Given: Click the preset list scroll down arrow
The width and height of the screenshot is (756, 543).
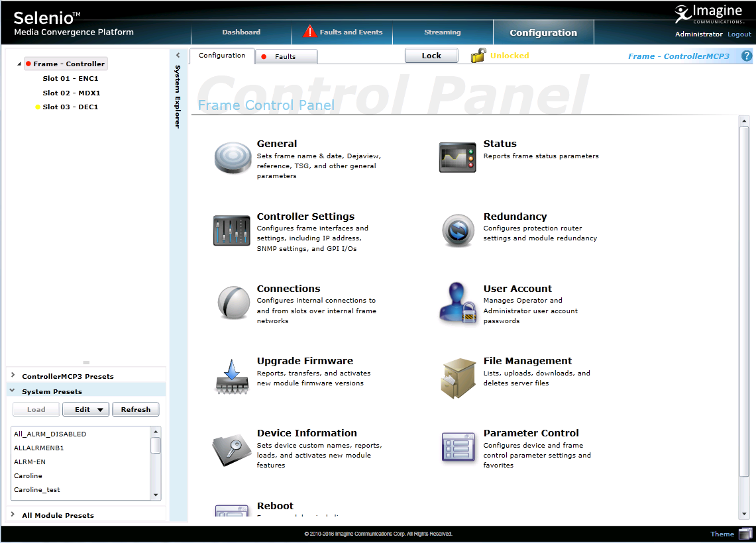Looking at the screenshot, I should click(155, 495).
